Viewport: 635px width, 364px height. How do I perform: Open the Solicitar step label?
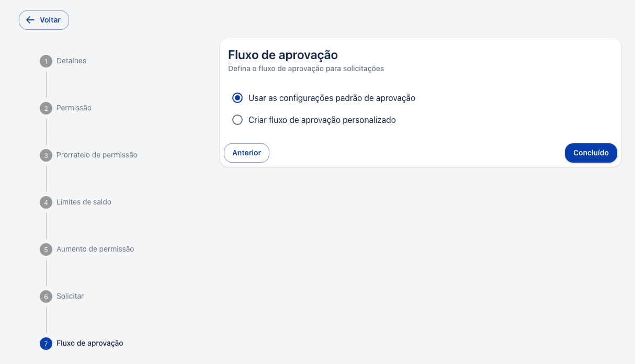coord(70,296)
